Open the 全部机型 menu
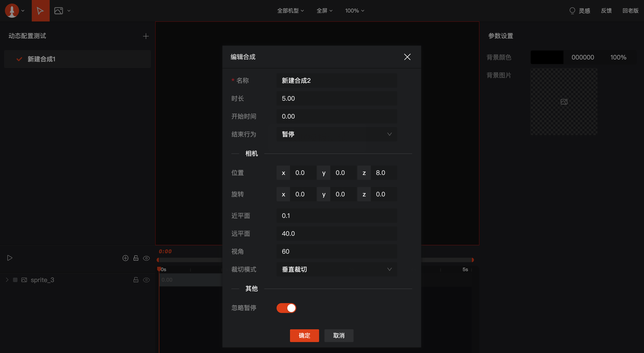 [x=290, y=11]
